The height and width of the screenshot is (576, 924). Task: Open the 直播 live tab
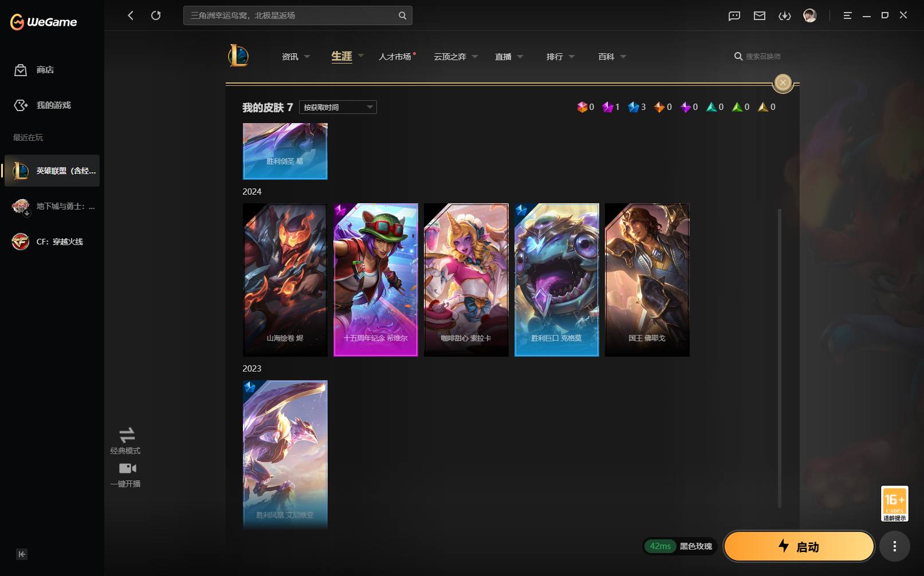[503, 57]
